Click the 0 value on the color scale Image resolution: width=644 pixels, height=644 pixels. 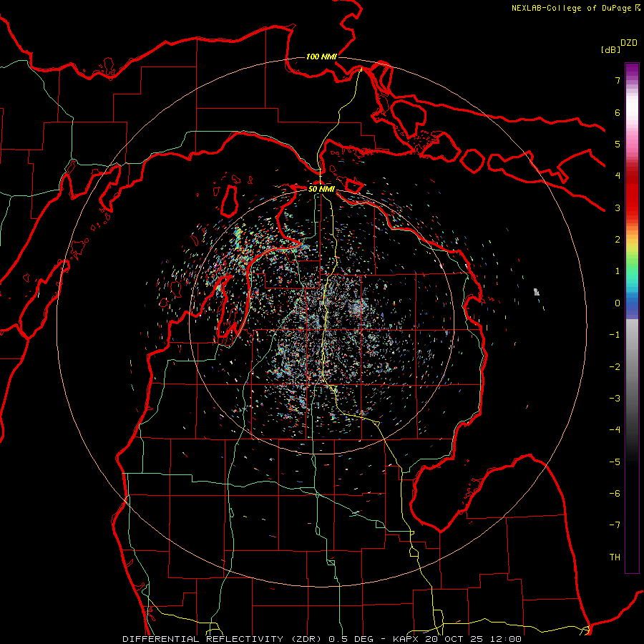[618, 303]
